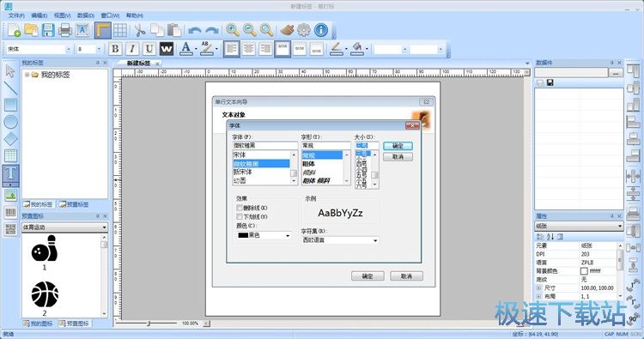The width and height of the screenshot is (644, 339).
Task: Click 取消 at the bottom of text wizard
Action: point(406,276)
